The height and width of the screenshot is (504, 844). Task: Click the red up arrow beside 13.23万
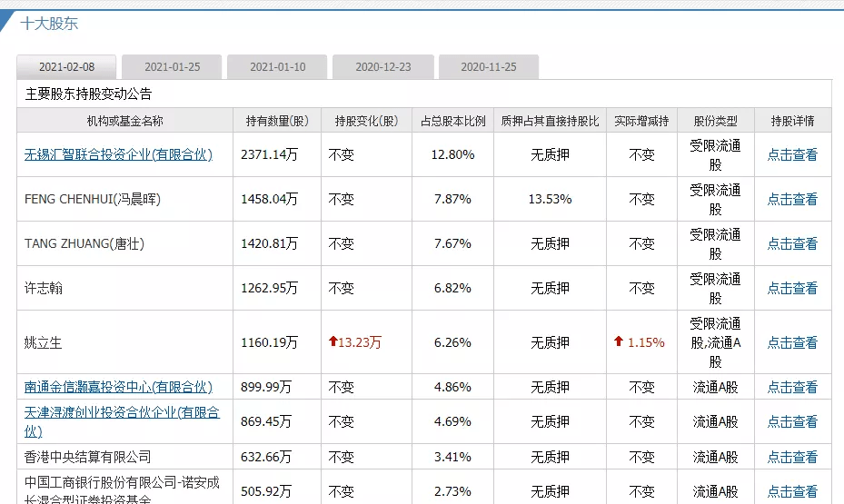(x=333, y=341)
